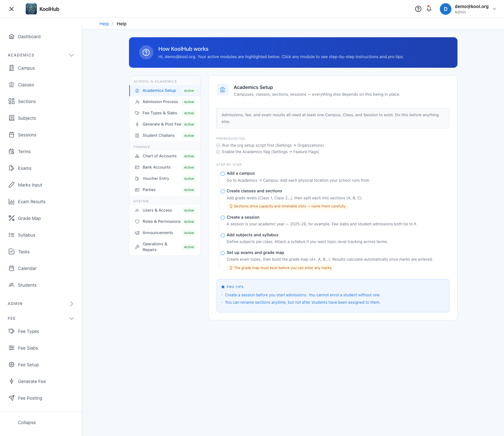Select Generate & Post Fee module

coord(165,124)
